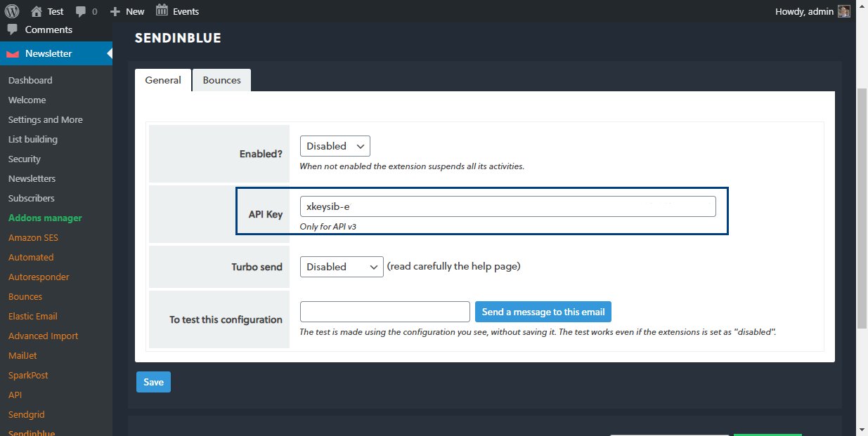The width and height of the screenshot is (868, 436).
Task: Open the Addons manager page
Action: [x=45, y=218]
